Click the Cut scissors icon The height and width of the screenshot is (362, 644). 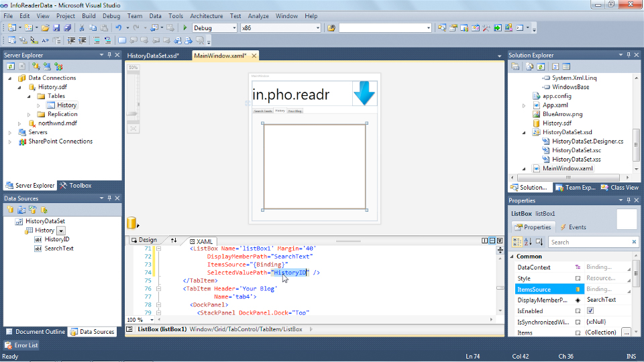pos(81,28)
